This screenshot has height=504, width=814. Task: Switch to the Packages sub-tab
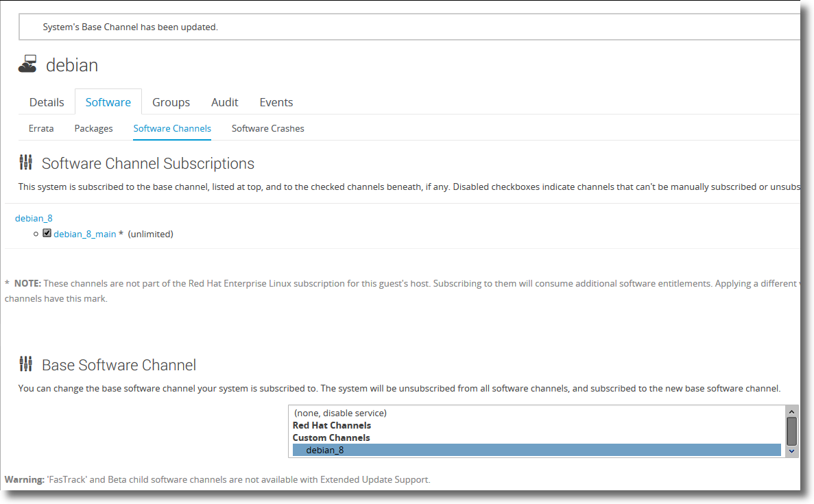pos(93,128)
